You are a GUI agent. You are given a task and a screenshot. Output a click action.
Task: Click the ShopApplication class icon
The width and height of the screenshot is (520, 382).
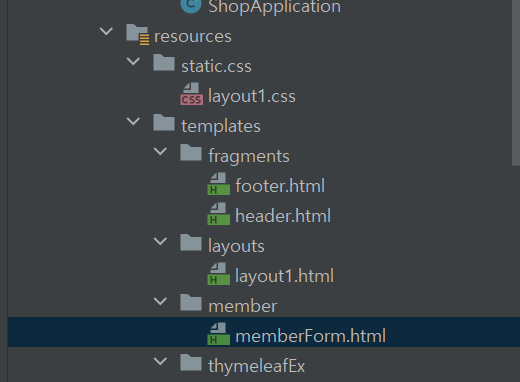point(191,6)
